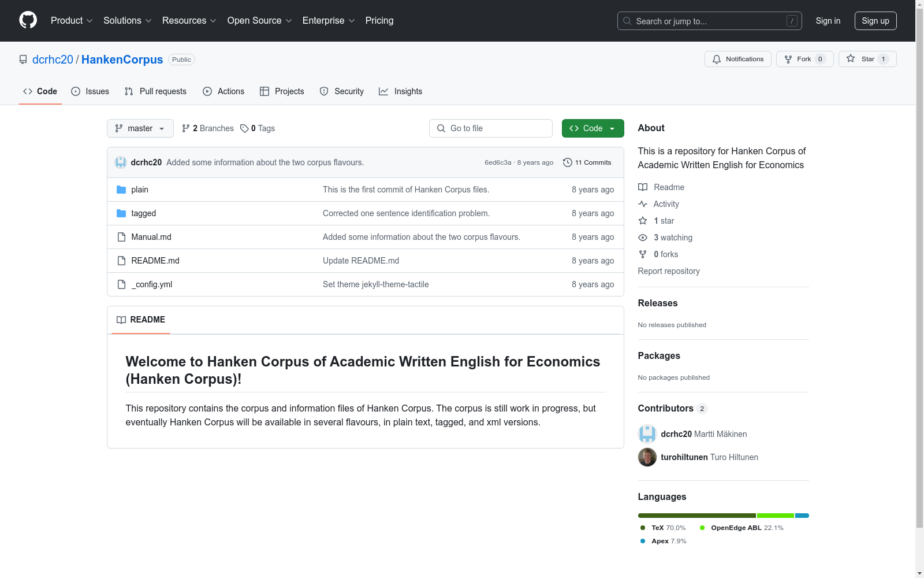The height and width of the screenshot is (578, 924).
Task: Open the Pull requests tab
Action: [155, 91]
